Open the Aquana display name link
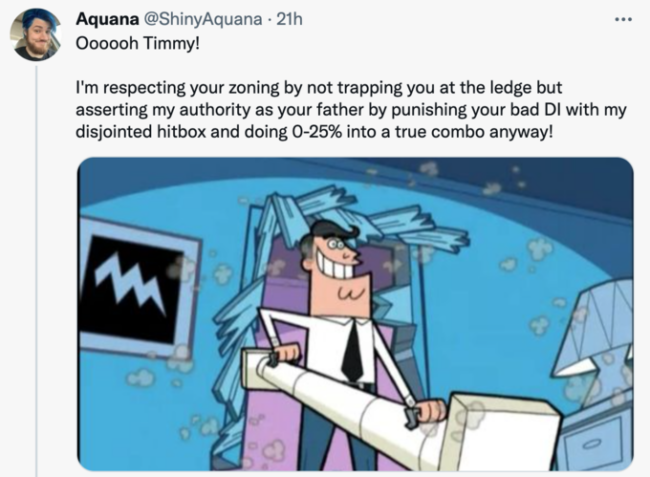Viewport: 650px width, 477px height. (x=107, y=19)
